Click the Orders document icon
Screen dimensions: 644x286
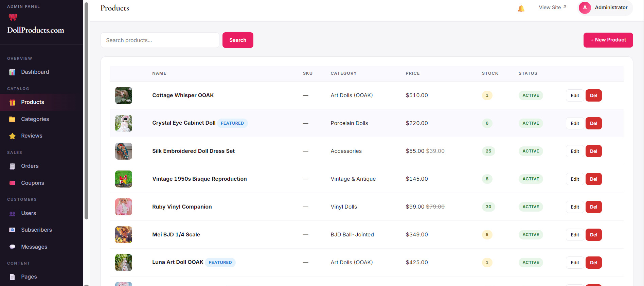[x=12, y=166]
